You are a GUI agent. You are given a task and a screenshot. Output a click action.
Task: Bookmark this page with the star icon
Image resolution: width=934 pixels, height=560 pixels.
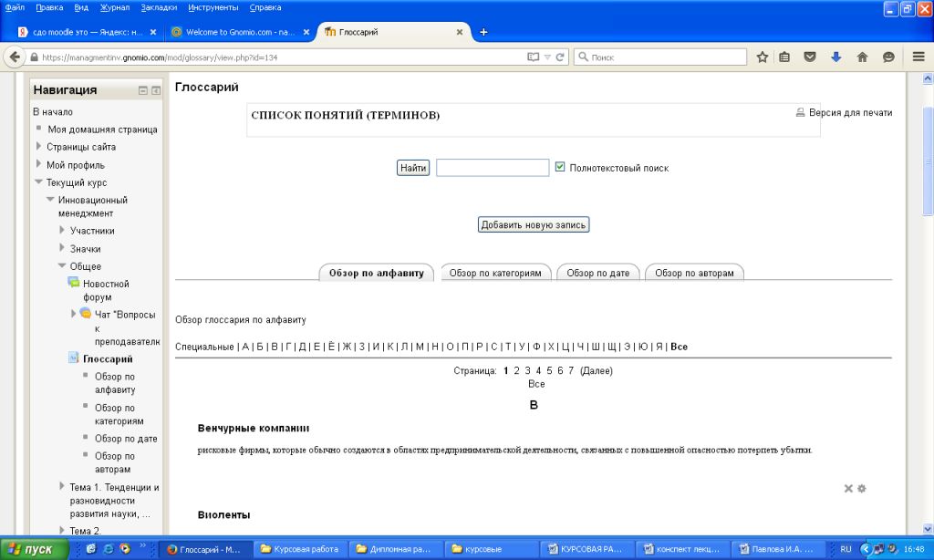[762, 57]
